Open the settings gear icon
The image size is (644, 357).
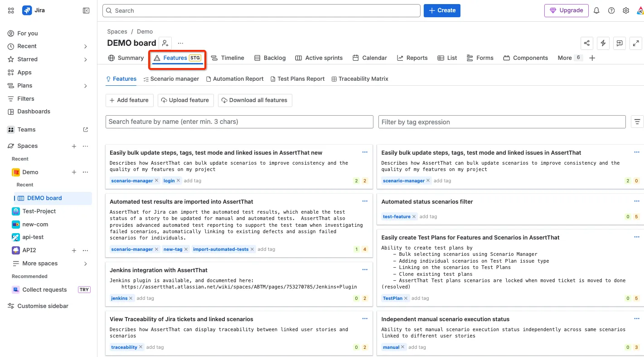[626, 10]
